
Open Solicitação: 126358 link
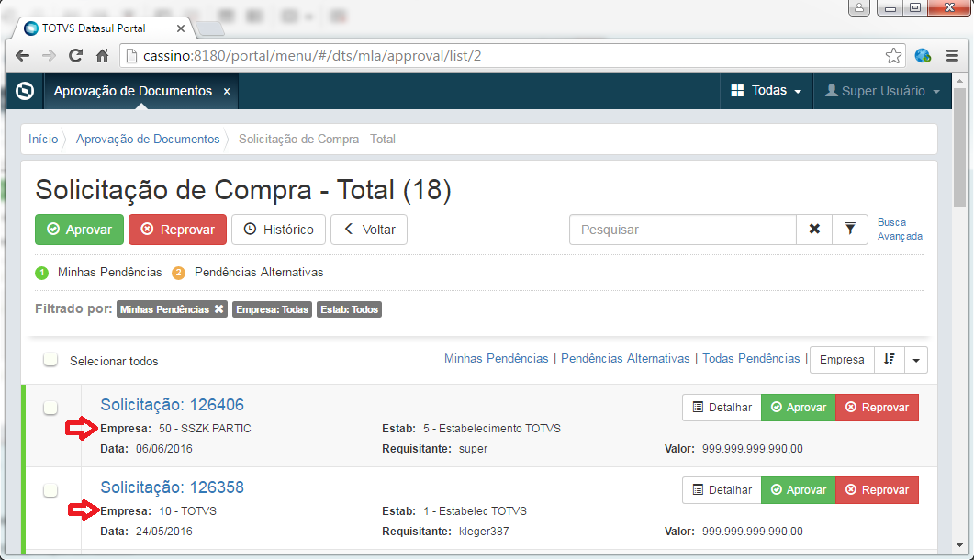click(x=172, y=487)
